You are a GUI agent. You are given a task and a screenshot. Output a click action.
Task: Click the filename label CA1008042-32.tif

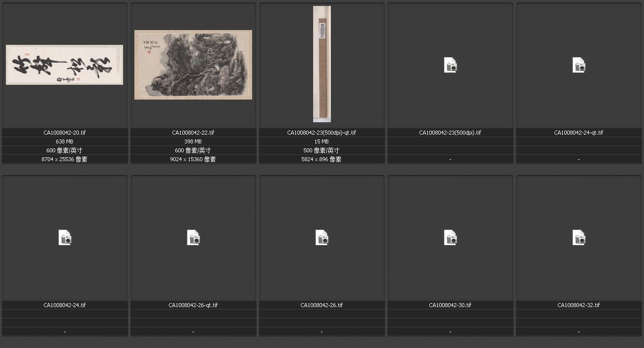point(579,305)
